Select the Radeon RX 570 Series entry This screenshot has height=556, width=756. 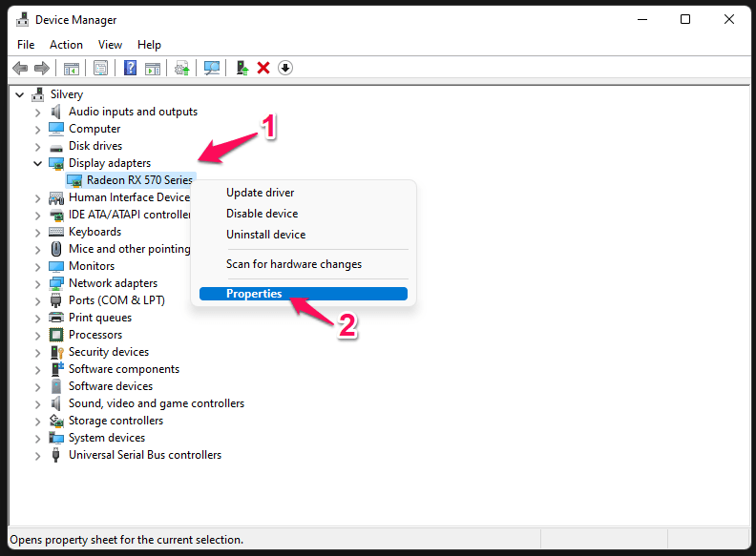139,180
